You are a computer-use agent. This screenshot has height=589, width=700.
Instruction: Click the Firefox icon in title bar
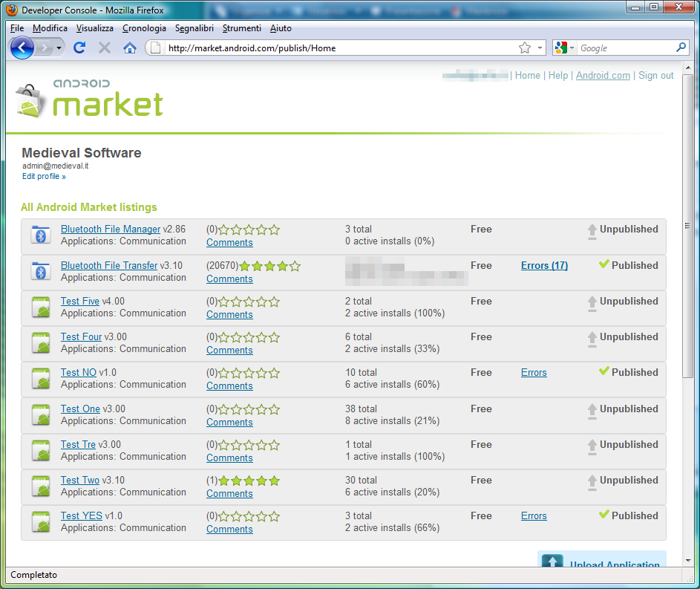12,10
